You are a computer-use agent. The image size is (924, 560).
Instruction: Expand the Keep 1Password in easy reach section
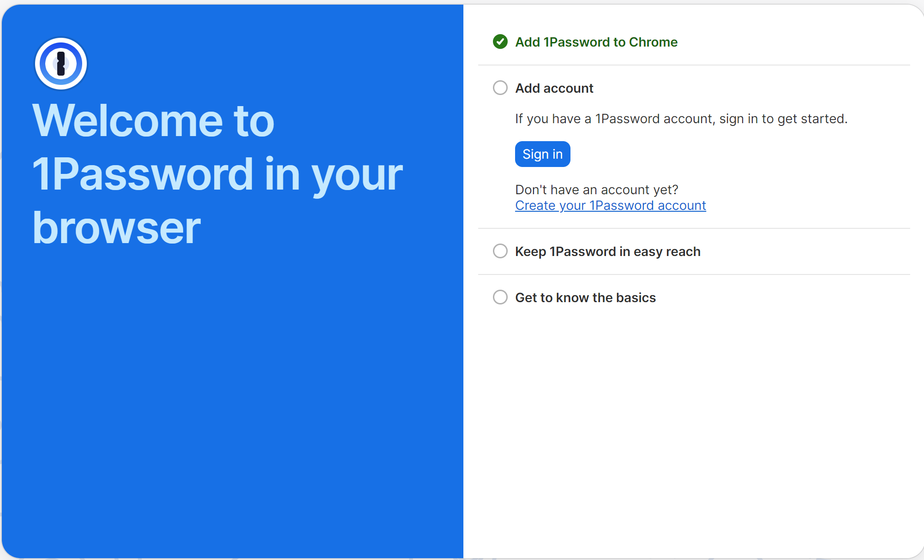coord(607,251)
